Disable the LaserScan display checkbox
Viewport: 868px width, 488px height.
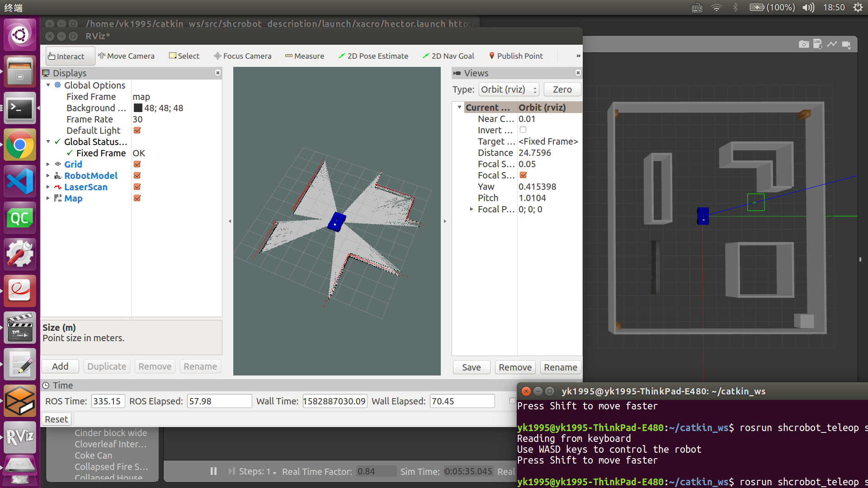137,187
